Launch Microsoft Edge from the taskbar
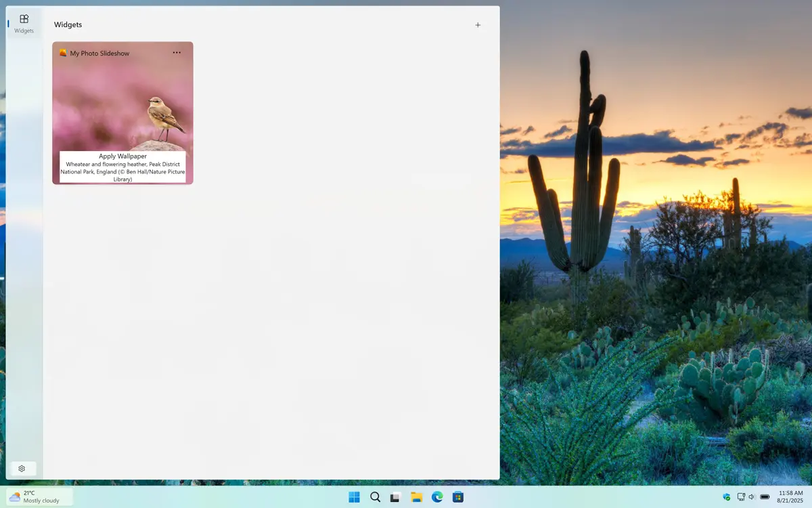The height and width of the screenshot is (508, 812). (x=438, y=497)
